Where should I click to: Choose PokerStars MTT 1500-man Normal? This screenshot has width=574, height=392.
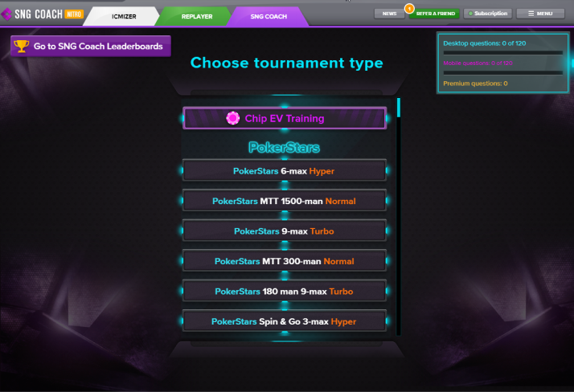(x=285, y=200)
